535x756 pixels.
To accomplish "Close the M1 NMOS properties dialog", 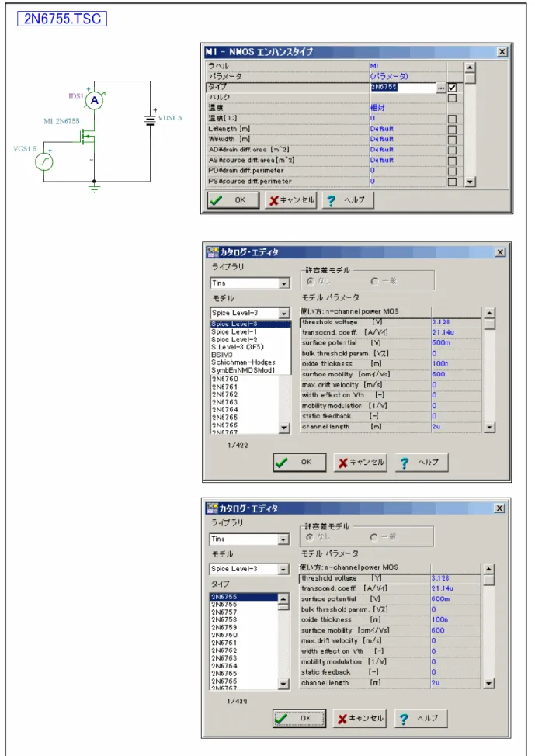I will (x=502, y=51).
